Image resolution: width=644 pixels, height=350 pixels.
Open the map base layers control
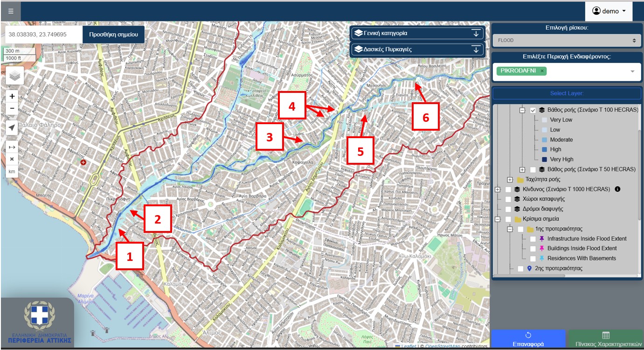pos(14,76)
